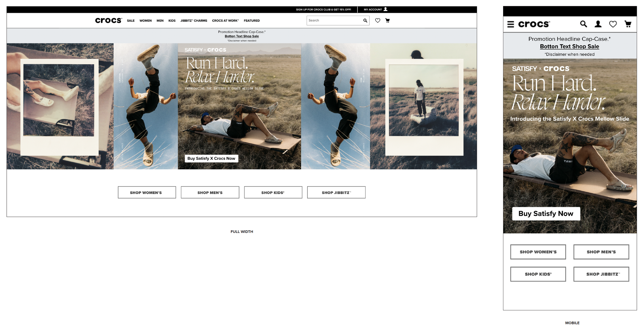This screenshot has height=334, width=644.
Task: Click Sign Up for Crocs Club link
Action: click(323, 10)
